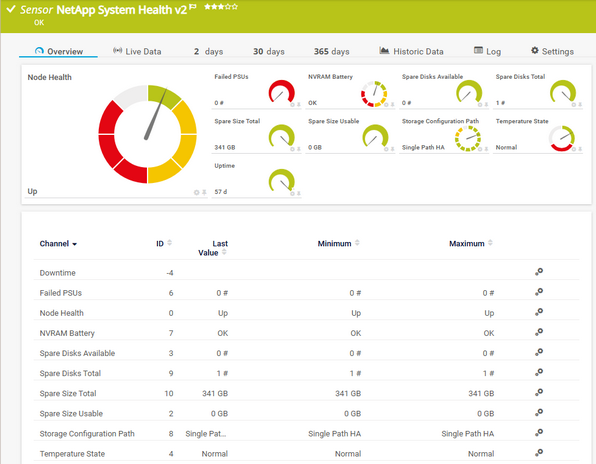Click the pin icon of Storage Configuration Path gauge
Screen dimensions: 596x464
pyautogui.click(x=486, y=149)
